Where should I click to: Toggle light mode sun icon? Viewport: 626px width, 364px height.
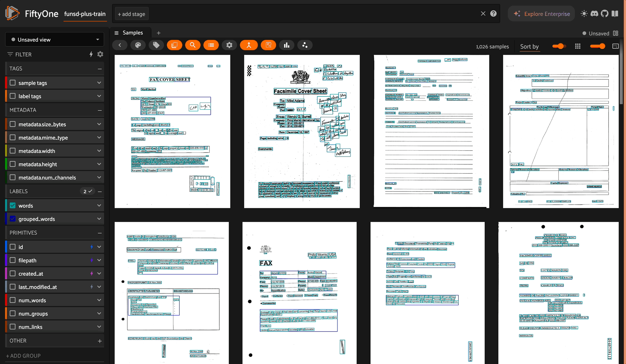[584, 14]
